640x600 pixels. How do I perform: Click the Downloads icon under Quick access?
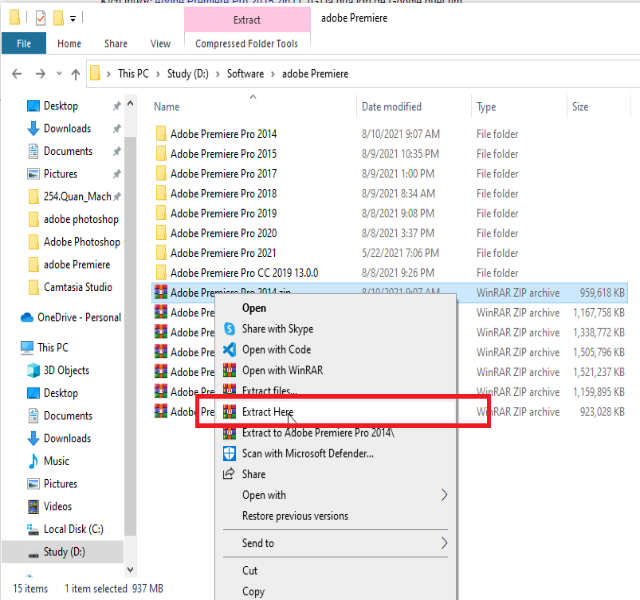(33, 129)
